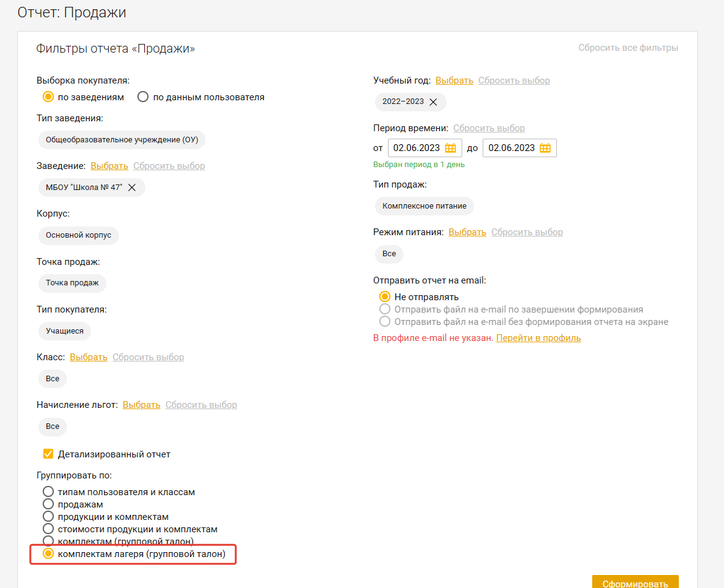Select grouping by 'продажам'
The width and height of the screenshot is (724, 588).
coord(48,504)
